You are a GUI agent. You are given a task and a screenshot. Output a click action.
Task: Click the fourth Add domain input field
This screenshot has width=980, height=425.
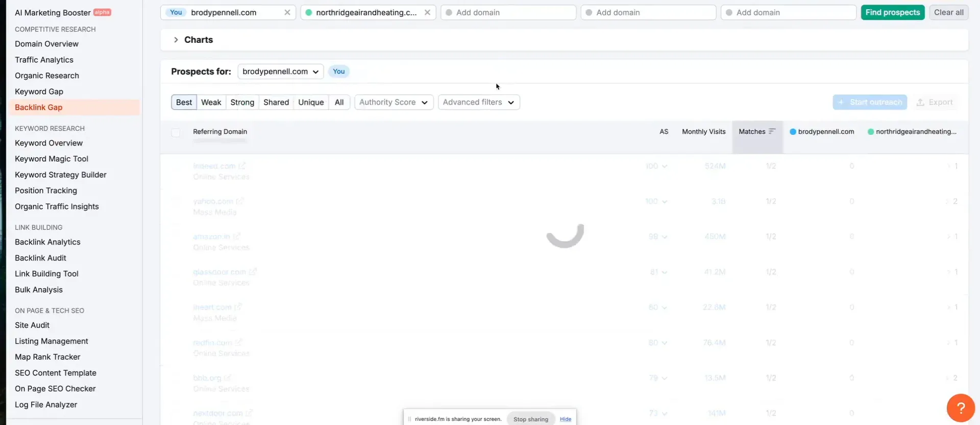[x=648, y=12]
